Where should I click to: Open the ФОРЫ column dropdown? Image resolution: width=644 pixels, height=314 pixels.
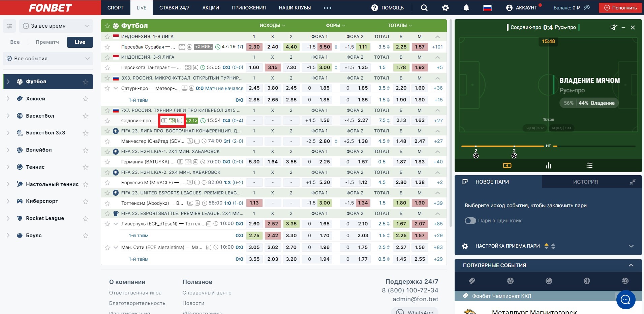pos(336,26)
